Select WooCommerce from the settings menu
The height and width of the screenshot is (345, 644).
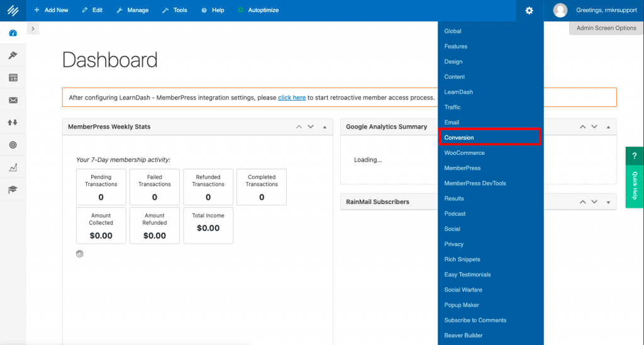pyautogui.click(x=464, y=153)
